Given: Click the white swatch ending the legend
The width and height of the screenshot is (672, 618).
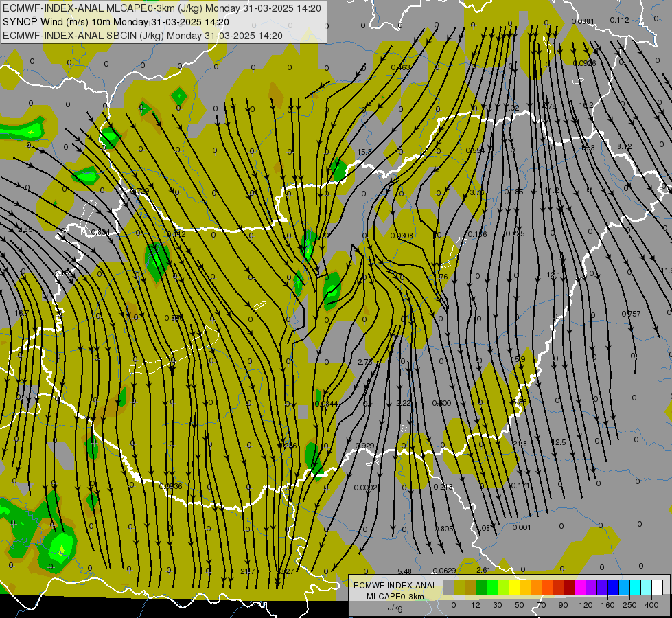Looking at the screenshot, I should click(658, 587).
